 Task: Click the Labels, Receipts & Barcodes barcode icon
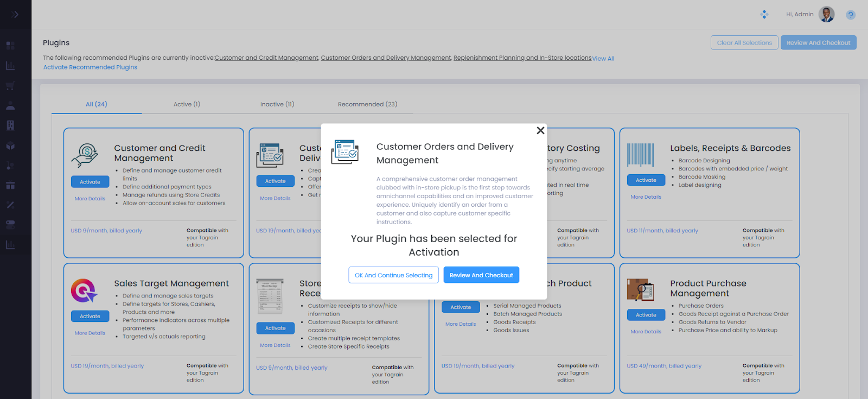(x=641, y=155)
